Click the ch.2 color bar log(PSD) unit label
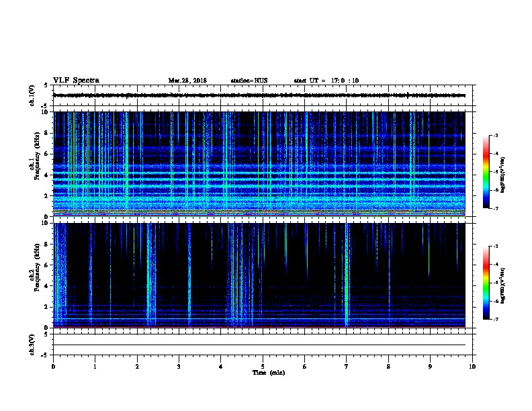The image size is (532, 411). [503, 285]
